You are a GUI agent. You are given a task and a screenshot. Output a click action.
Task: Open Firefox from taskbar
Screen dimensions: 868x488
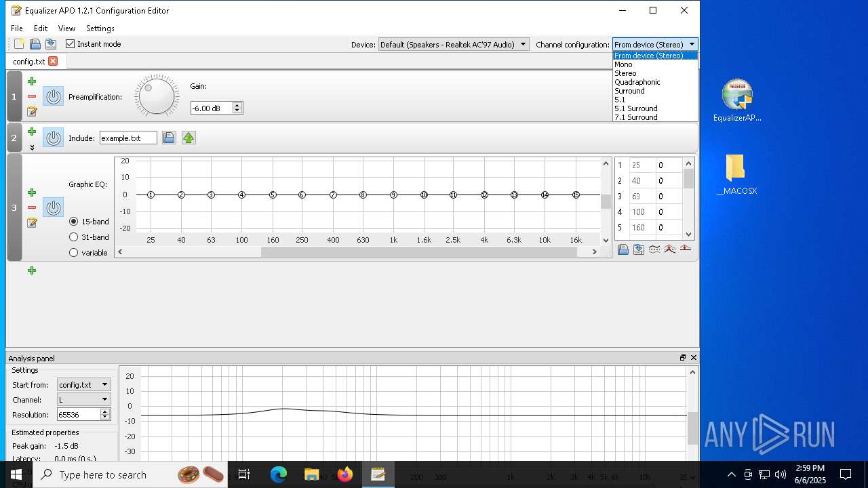click(344, 474)
